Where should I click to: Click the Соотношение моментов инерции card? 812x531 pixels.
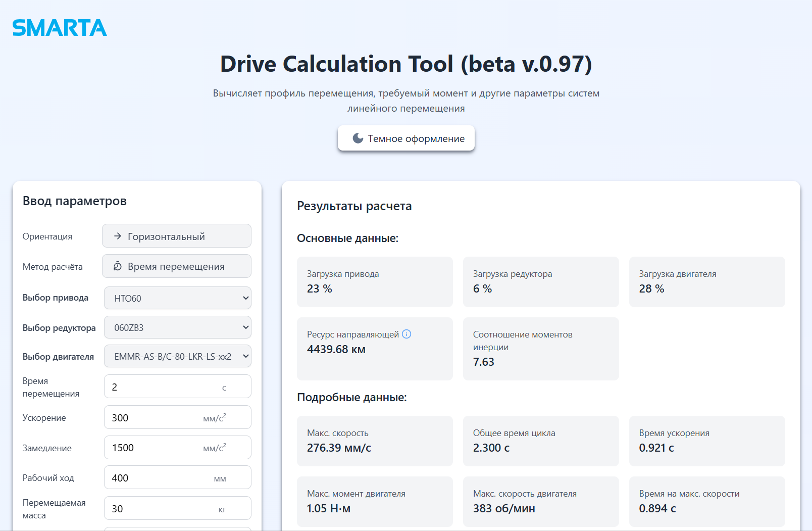click(540, 349)
